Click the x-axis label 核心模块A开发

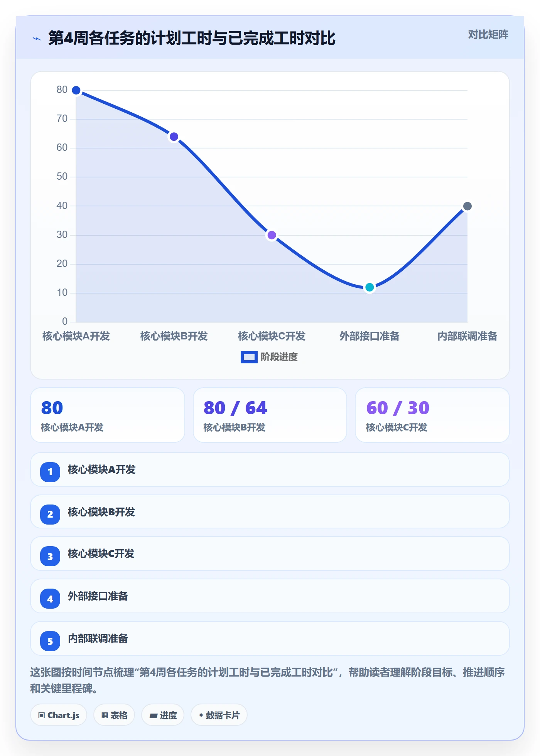pos(76,336)
